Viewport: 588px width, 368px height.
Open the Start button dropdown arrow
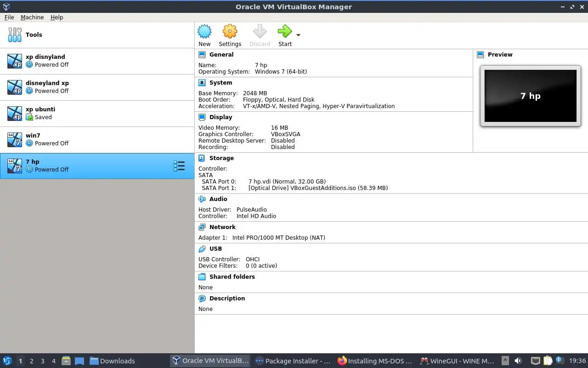[298, 35]
